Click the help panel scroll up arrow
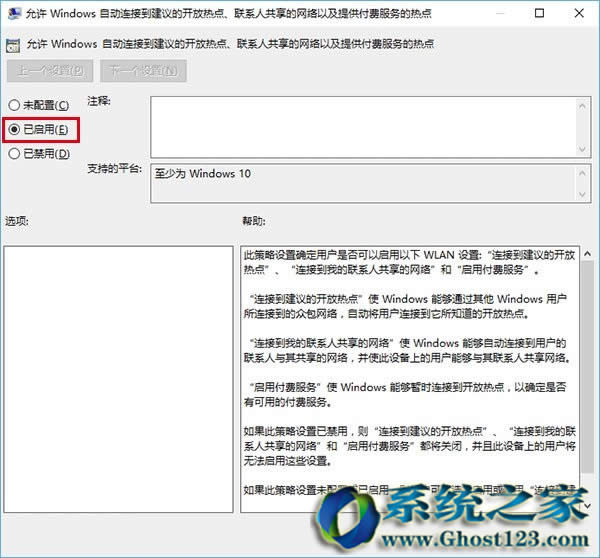Screen dimensions: 600x558 coord(587,253)
